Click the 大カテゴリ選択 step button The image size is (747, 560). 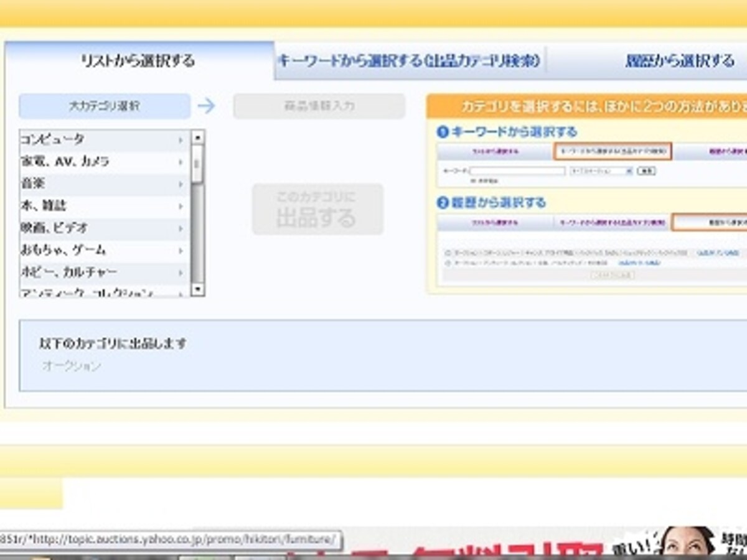click(x=105, y=106)
